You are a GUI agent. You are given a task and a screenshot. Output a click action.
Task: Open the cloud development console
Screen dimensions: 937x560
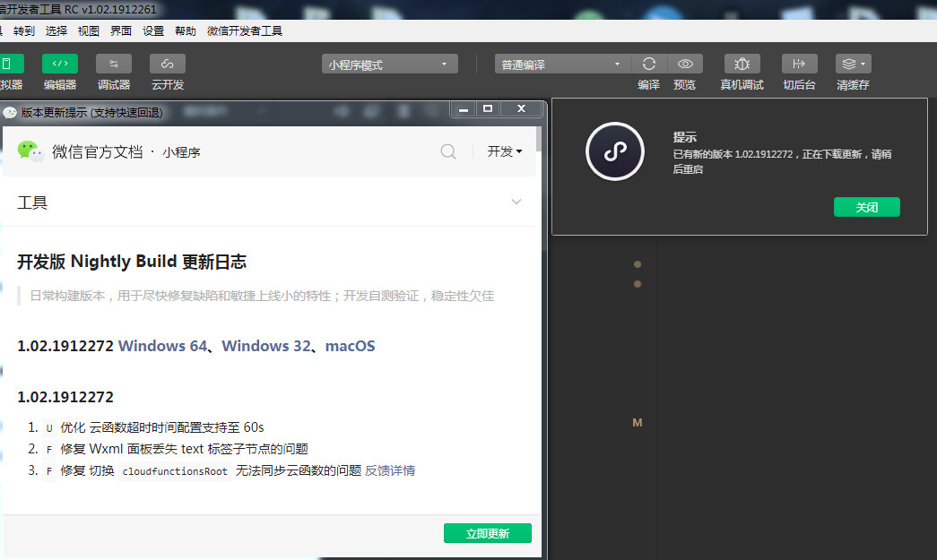(168, 64)
